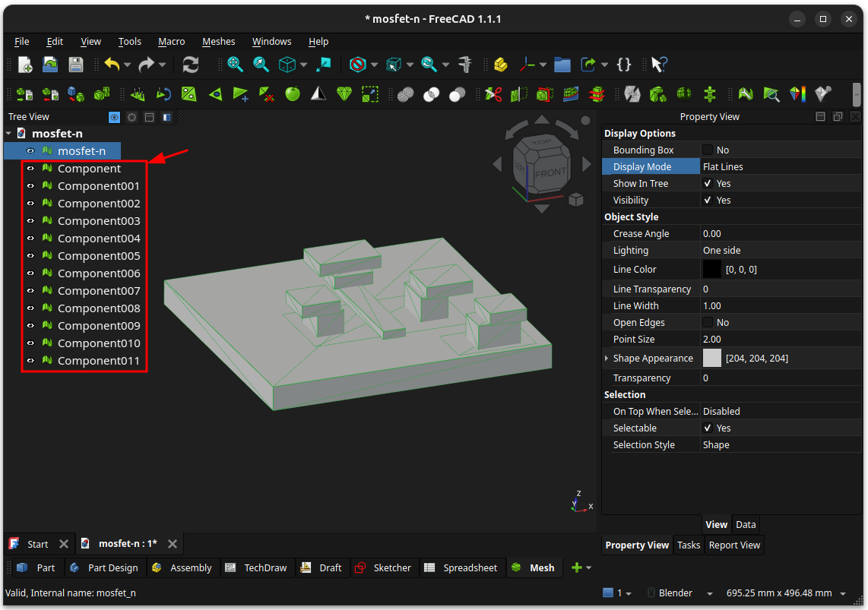
Task: Uncheck the Selectable checkbox
Action: pos(708,428)
